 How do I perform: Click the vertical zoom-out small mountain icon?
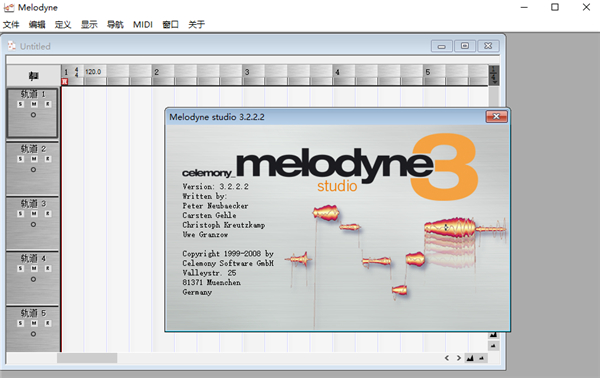coord(494,346)
